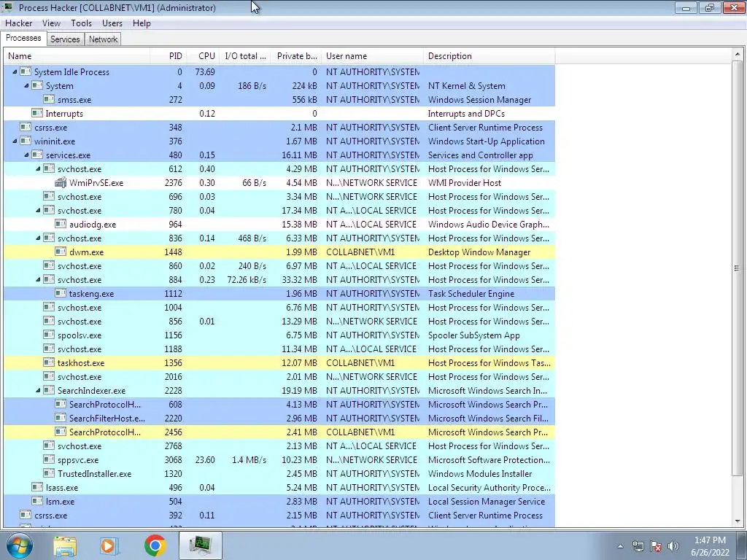Open the Hacker menu
Image resolution: width=747 pixels, height=560 pixels.
18,23
